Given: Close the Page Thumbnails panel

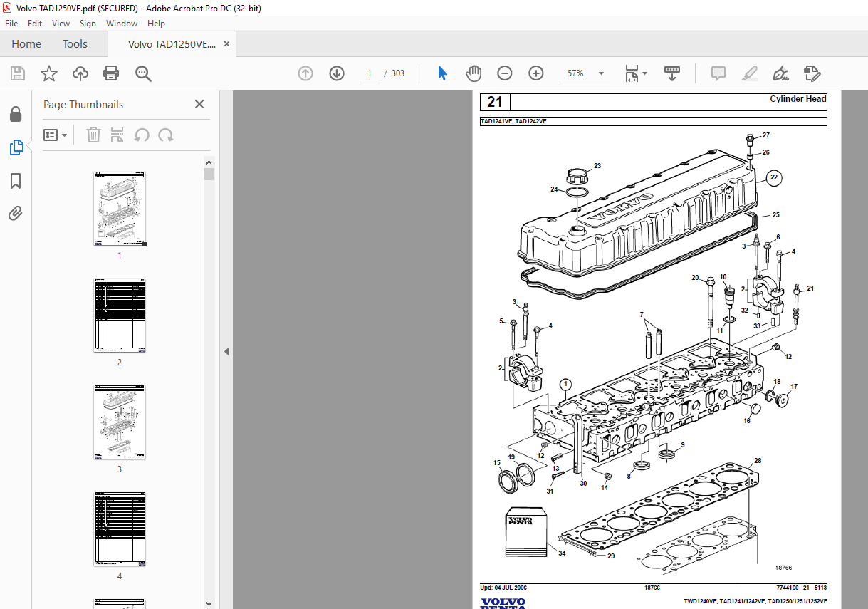Looking at the screenshot, I should (x=199, y=105).
